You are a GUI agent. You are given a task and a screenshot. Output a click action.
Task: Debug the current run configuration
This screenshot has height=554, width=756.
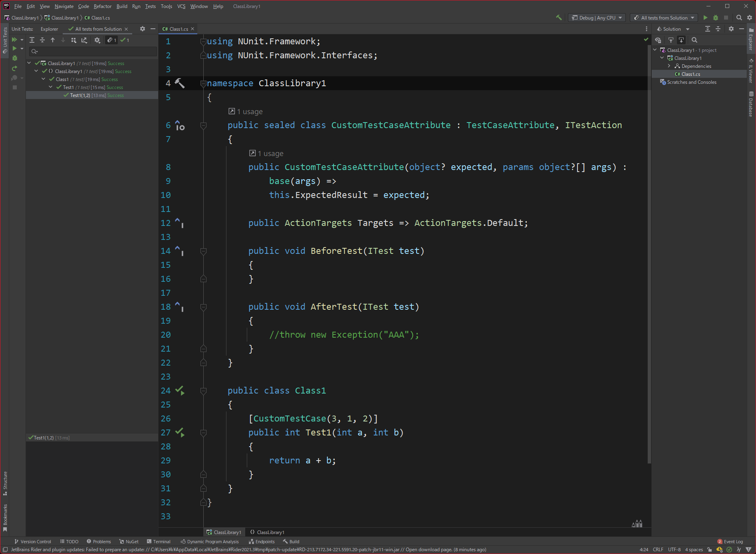pyautogui.click(x=716, y=18)
